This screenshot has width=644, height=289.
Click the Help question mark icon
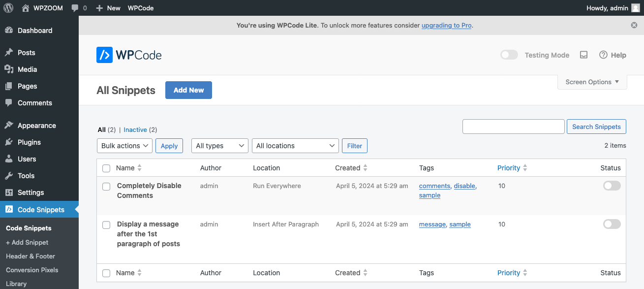(603, 55)
